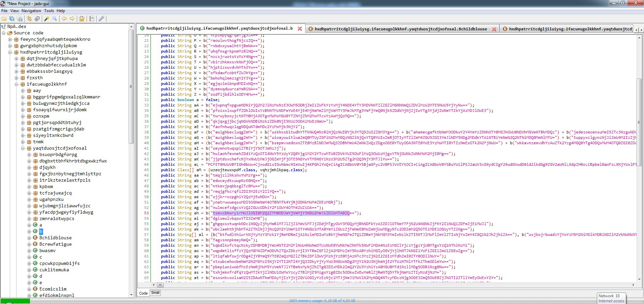Click the highlighted string on line 53
644x304 pixels.
pos(281,213)
